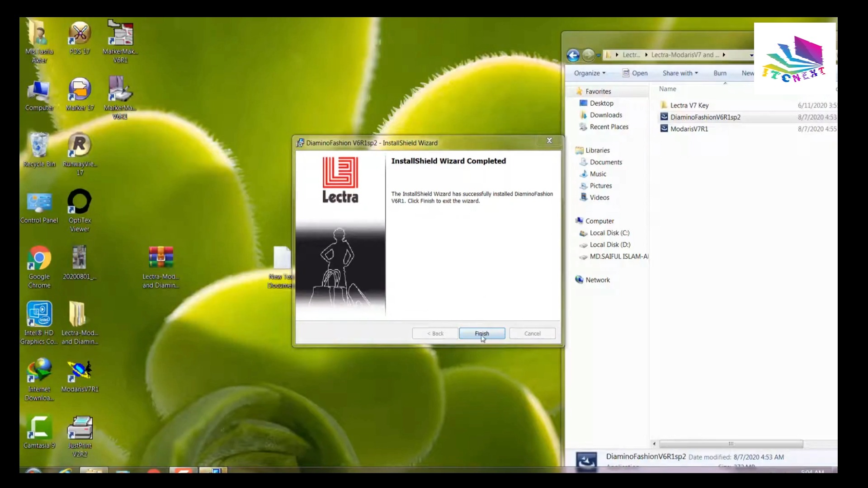868x488 pixels.
Task: Open the Music library
Action: (598, 174)
